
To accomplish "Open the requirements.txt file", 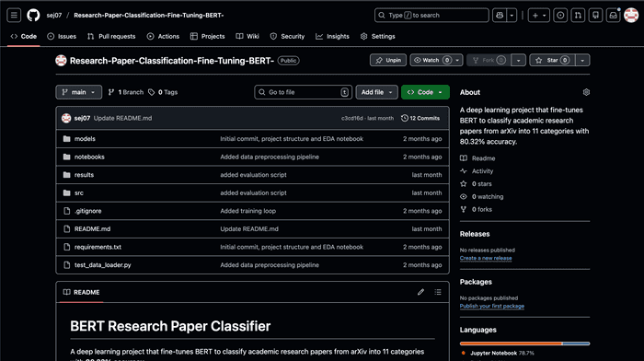I will (98, 247).
